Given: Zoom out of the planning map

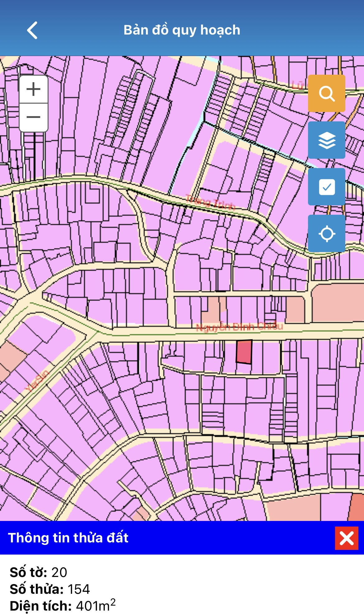Looking at the screenshot, I should point(34,117).
